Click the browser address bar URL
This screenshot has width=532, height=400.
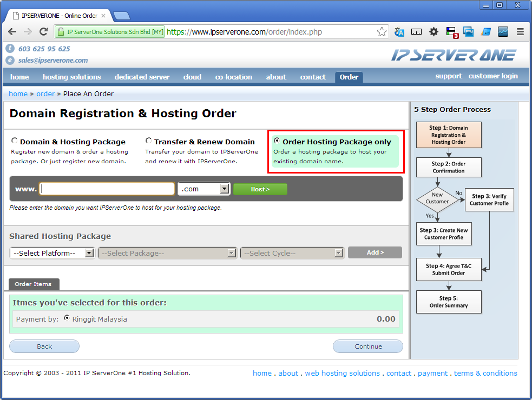tap(244, 32)
